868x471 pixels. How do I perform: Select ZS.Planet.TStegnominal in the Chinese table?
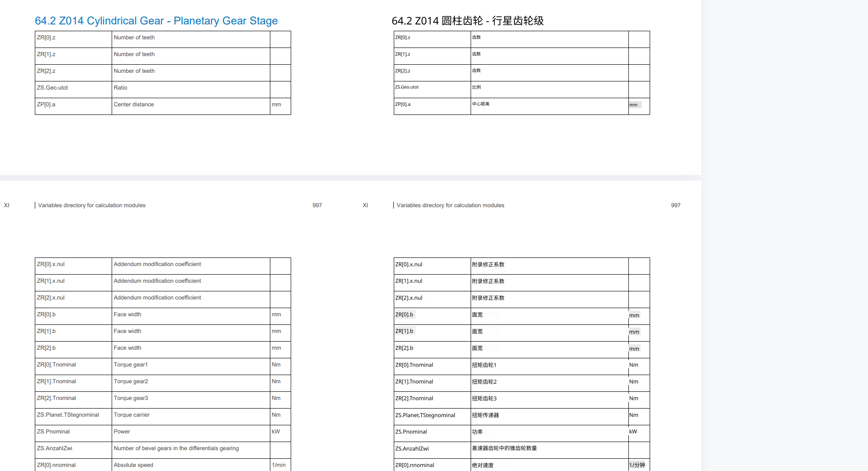pos(425,415)
